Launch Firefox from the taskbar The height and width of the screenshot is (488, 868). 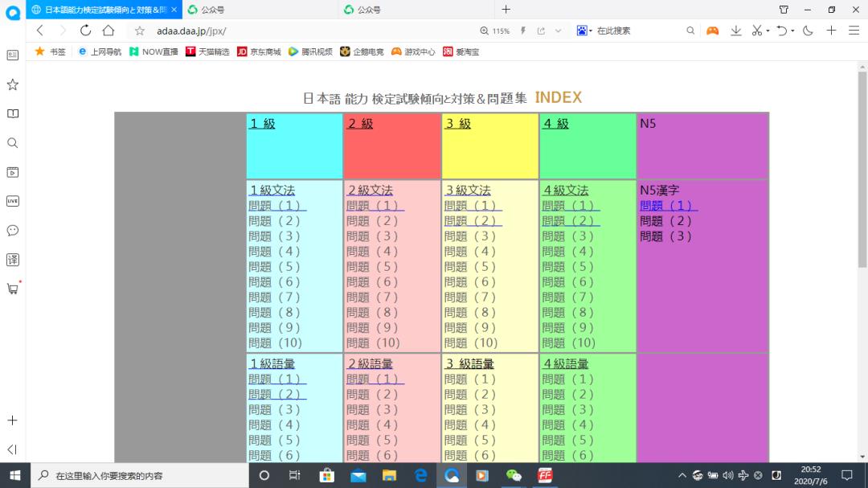point(546,475)
